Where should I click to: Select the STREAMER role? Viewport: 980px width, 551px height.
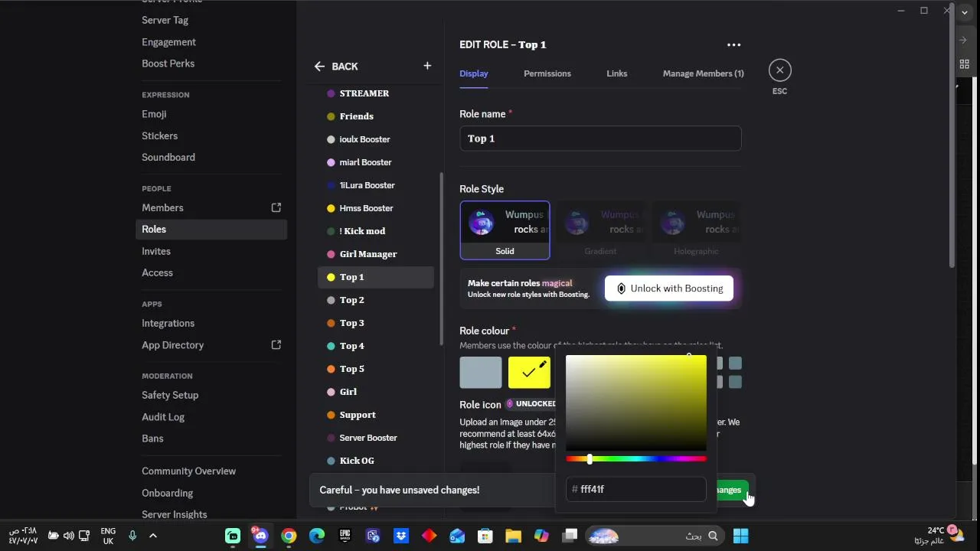[x=375, y=93]
